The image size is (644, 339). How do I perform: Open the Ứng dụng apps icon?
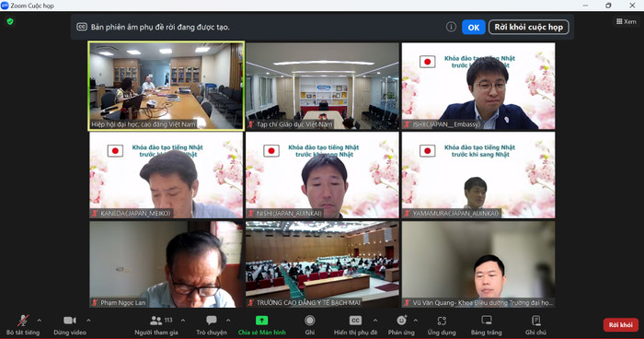pos(442,321)
